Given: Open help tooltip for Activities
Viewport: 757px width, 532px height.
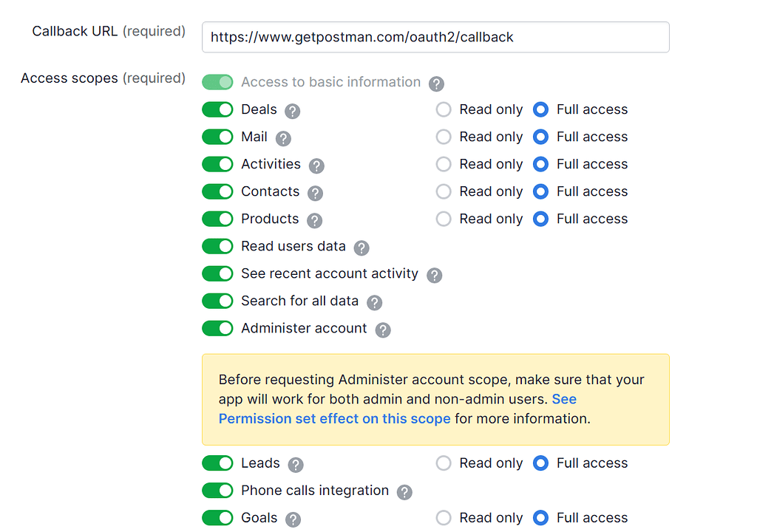Looking at the screenshot, I should click(316, 166).
